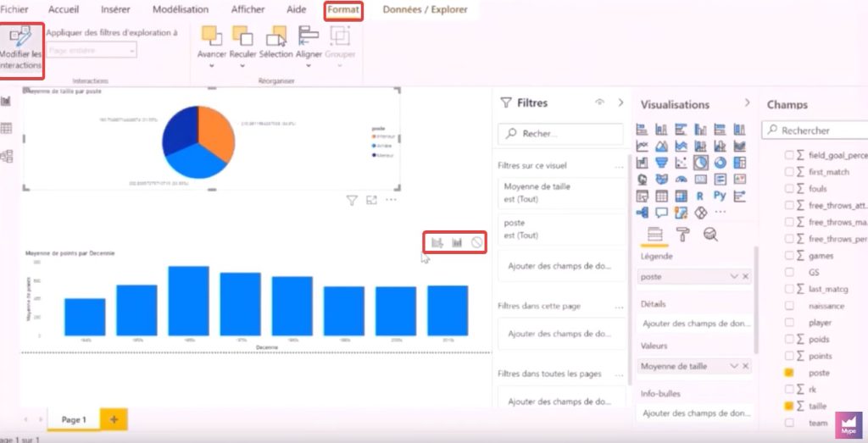Toggle the Filtres pane eye icon
Screen dimensions: 868x443
[x=599, y=102]
